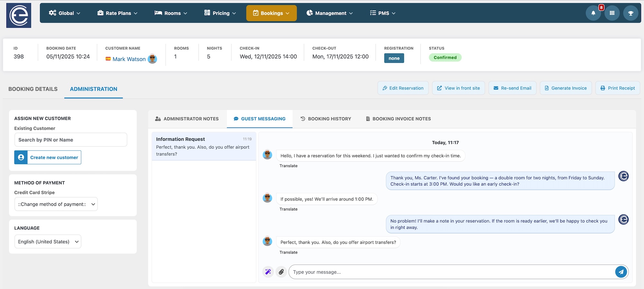Screen dimensions: 644x289
Task: Expand the Change method of payment dropdown
Action: [x=56, y=204]
